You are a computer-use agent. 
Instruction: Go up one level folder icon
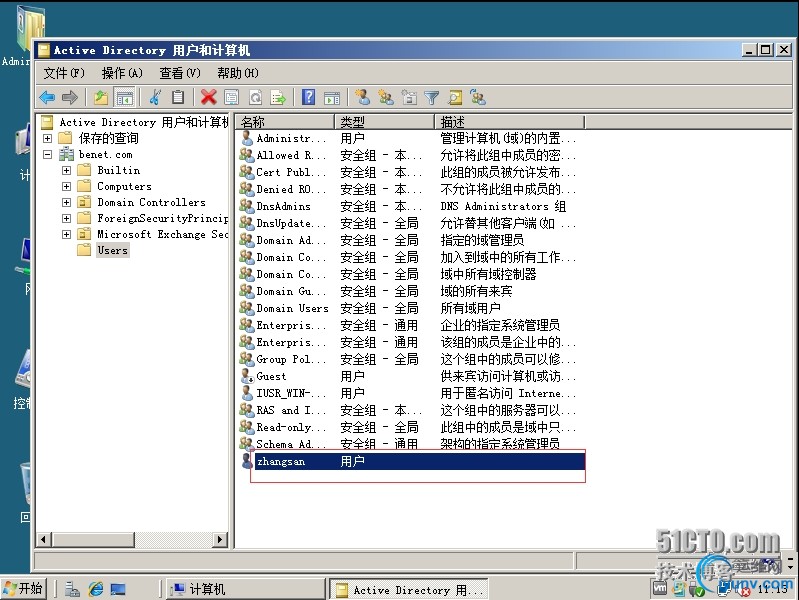tap(101, 97)
